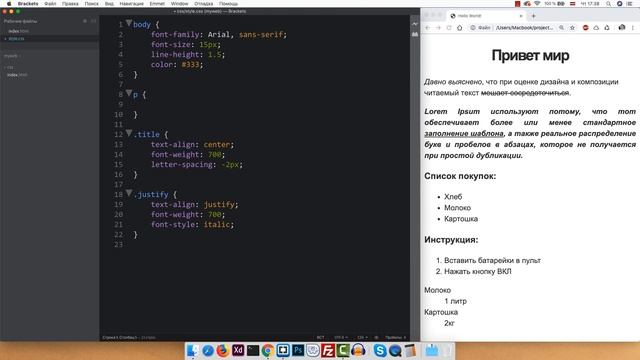
Task: Open the Навигация menu
Action: [x=131, y=3]
